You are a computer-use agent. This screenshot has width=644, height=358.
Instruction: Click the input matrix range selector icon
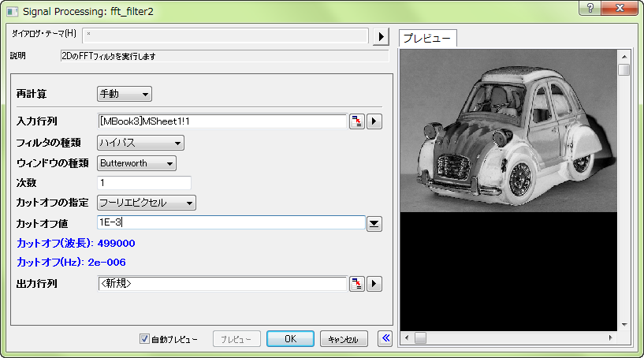(x=357, y=121)
